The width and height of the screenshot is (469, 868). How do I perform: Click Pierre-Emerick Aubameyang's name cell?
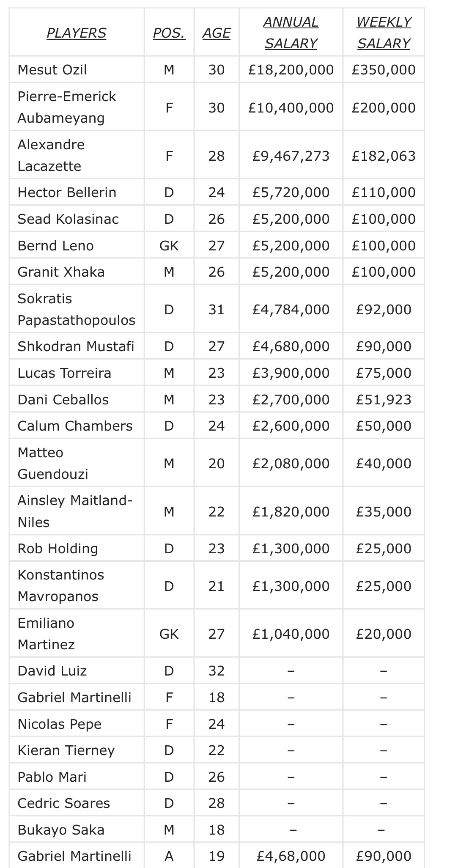coord(66,107)
